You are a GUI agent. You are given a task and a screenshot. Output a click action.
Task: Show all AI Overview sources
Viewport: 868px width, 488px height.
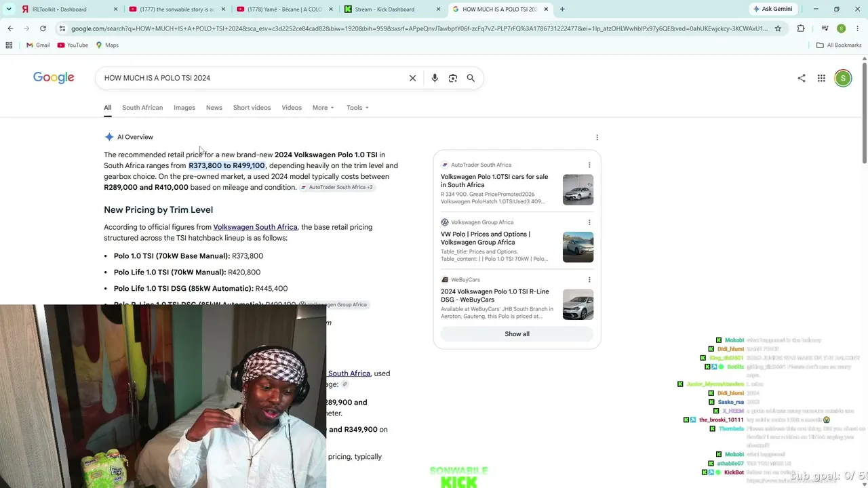point(517,334)
